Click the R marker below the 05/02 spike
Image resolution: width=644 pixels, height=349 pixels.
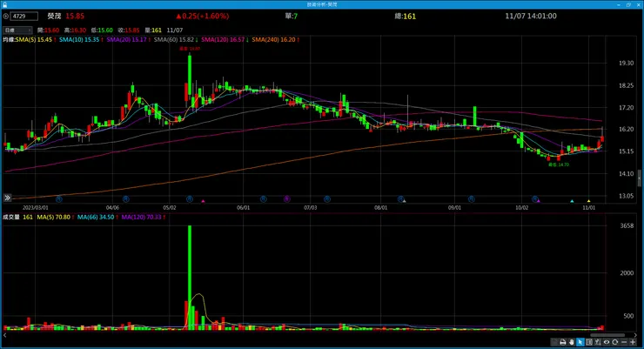[190, 199]
